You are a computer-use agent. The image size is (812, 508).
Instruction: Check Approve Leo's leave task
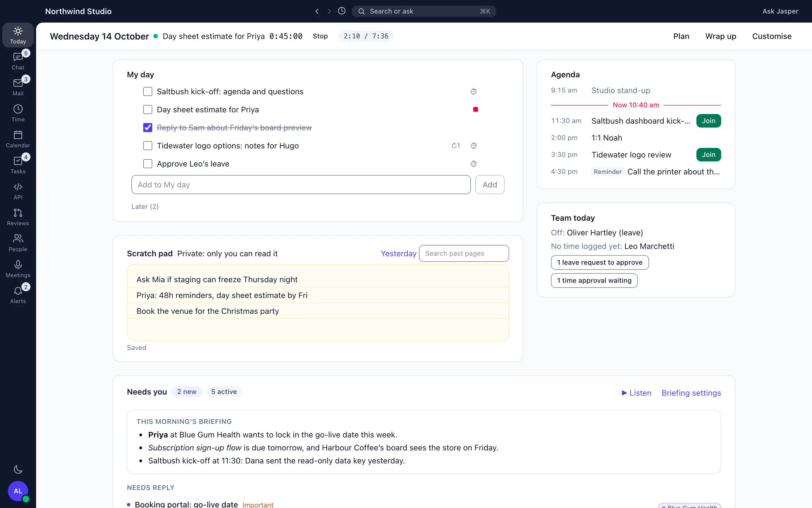pyautogui.click(x=148, y=164)
